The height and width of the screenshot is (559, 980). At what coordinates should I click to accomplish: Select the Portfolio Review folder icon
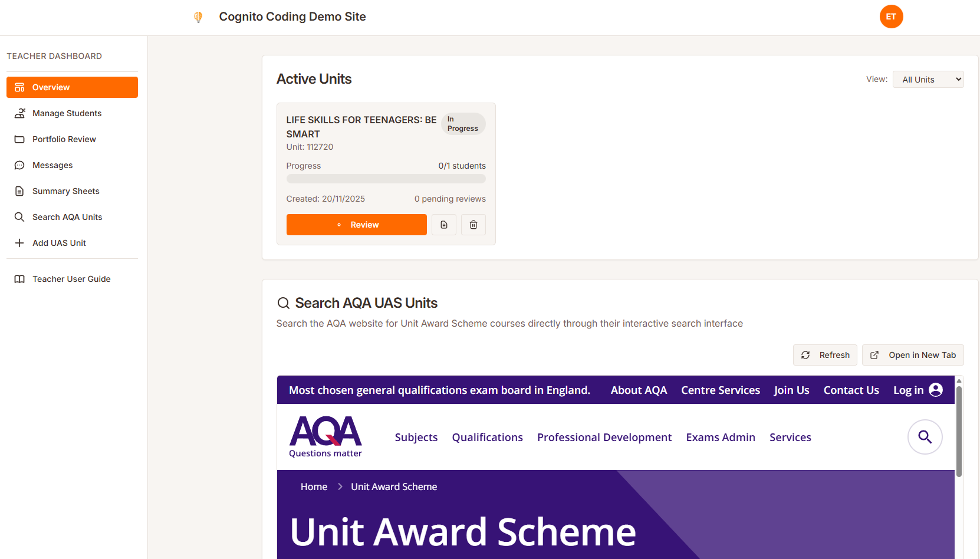coord(19,139)
